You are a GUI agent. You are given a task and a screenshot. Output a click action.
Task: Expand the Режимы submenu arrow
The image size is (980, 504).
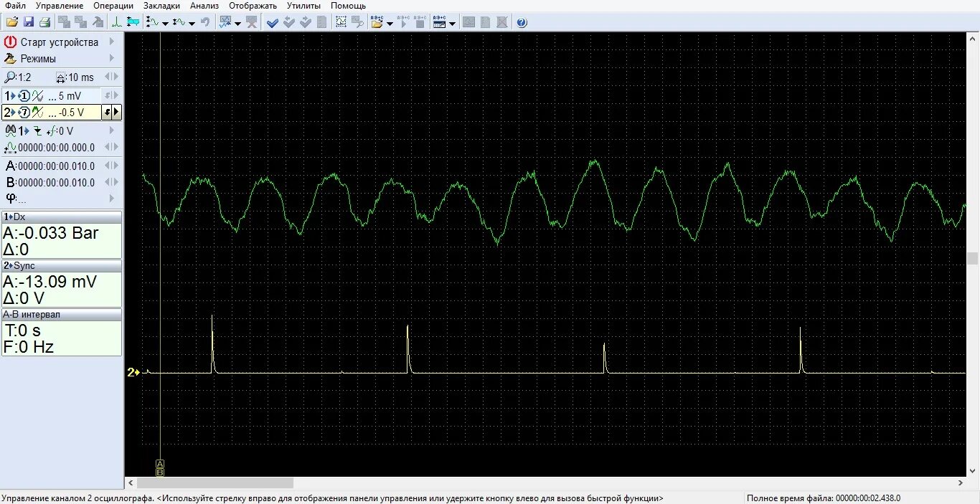coord(112,59)
